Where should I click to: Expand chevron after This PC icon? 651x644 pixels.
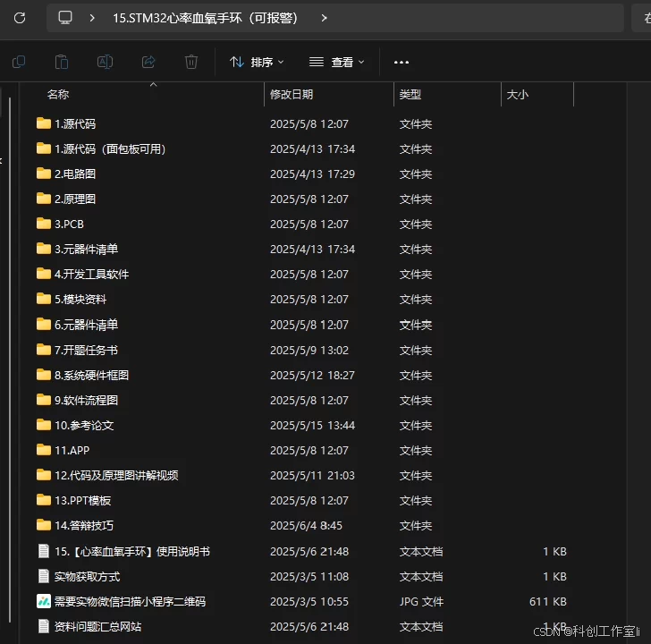coord(92,18)
